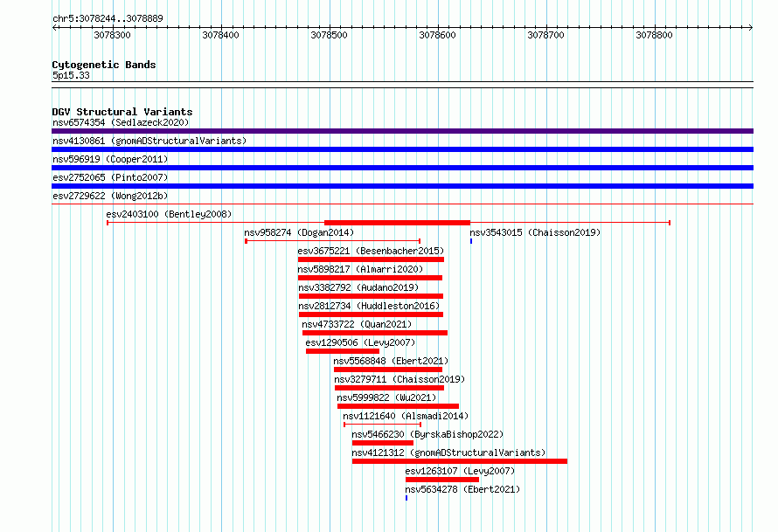Click the red bar under esv1290506 (Levy2007)
This screenshot has height=532, width=778.
tap(343, 351)
